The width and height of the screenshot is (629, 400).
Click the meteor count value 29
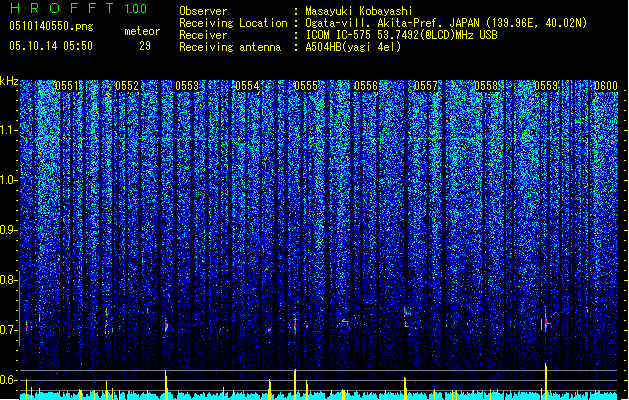[x=145, y=46]
